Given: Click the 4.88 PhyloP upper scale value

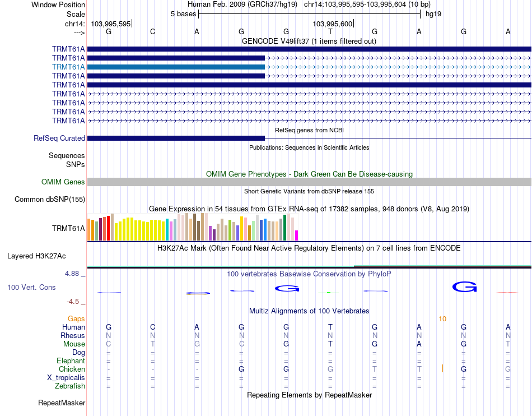Looking at the screenshot, I should click(72, 274).
